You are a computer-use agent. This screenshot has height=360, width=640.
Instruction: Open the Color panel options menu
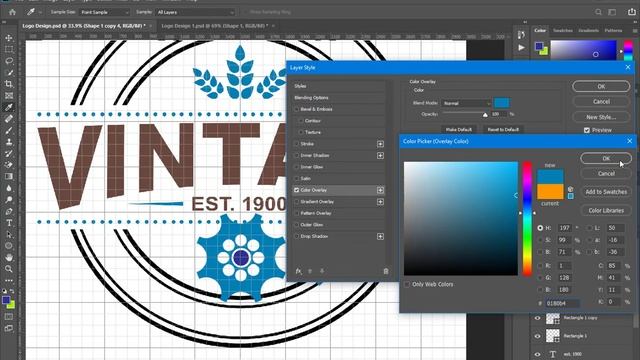pos(635,31)
